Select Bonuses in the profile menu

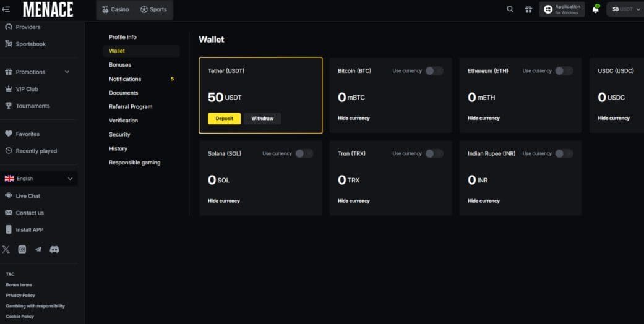[x=120, y=65]
